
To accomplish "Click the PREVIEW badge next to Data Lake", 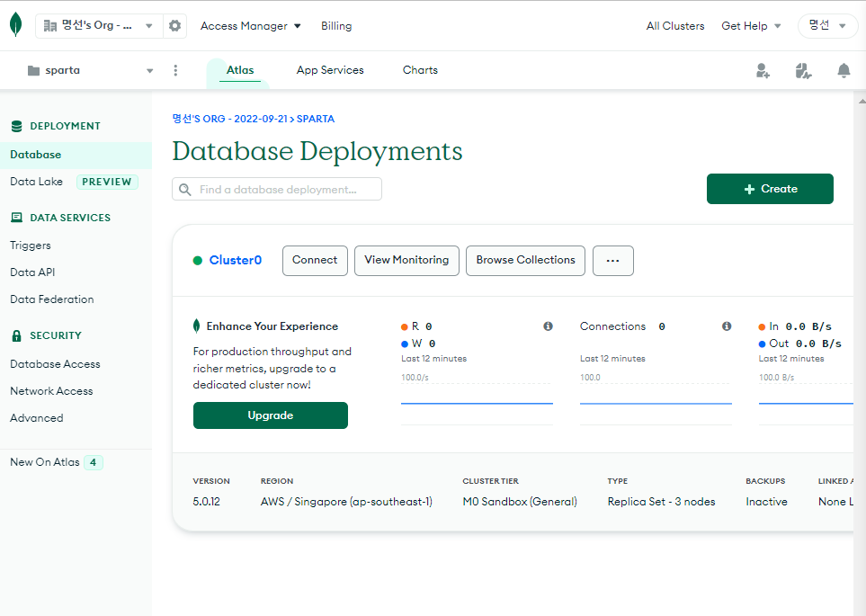I will point(107,182).
